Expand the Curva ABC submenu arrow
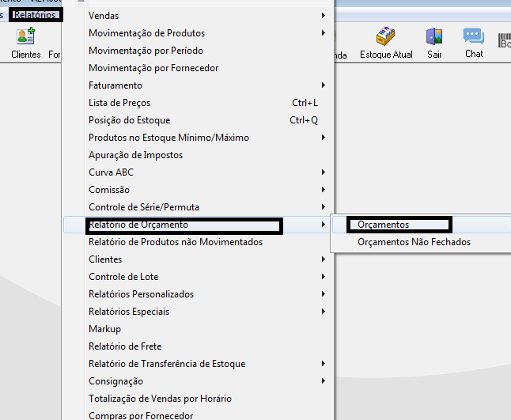 (324, 172)
